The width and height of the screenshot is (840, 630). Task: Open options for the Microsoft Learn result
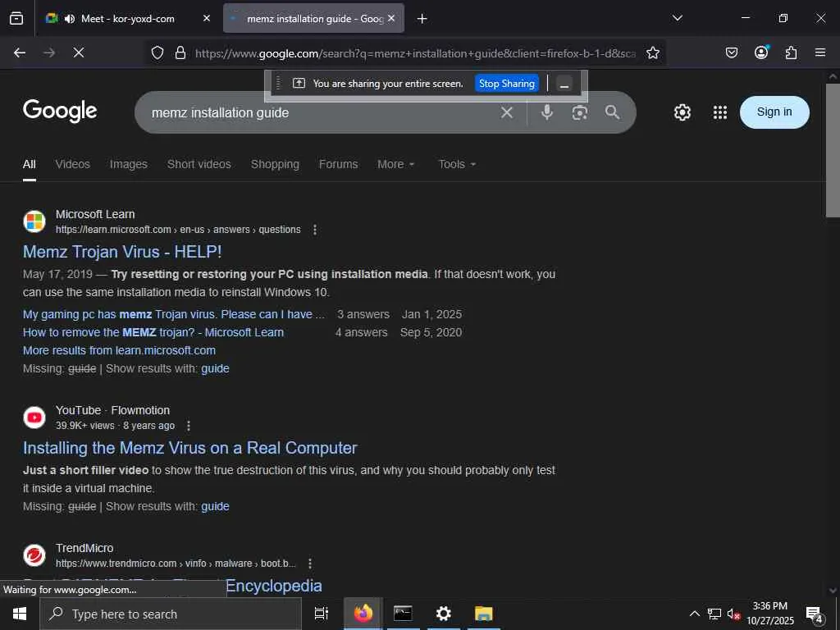315,230
